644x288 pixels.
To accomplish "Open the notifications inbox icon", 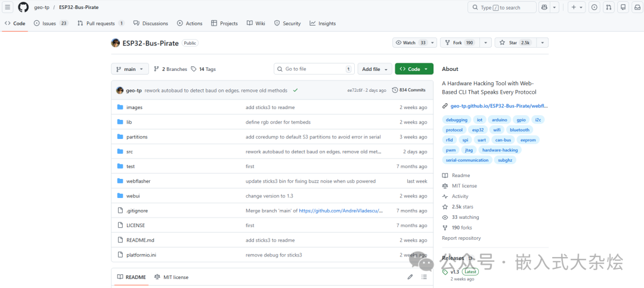I will [622, 7].
